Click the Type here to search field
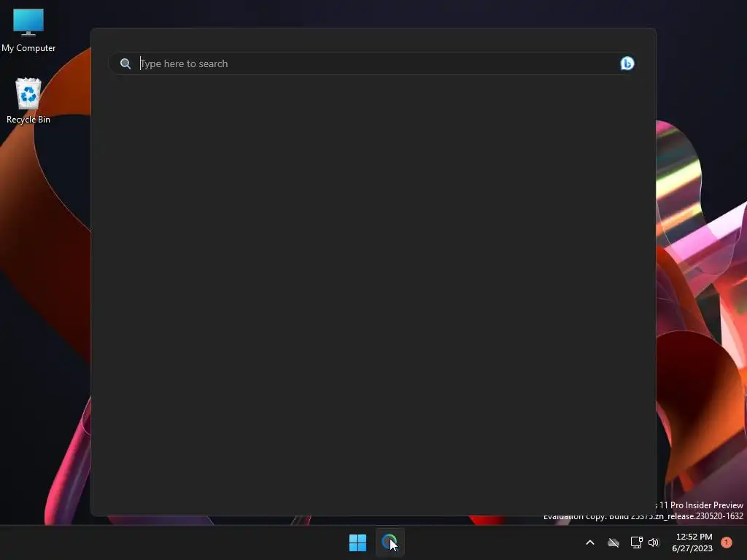This screenshot has height=560, width=747. point(373,63)
